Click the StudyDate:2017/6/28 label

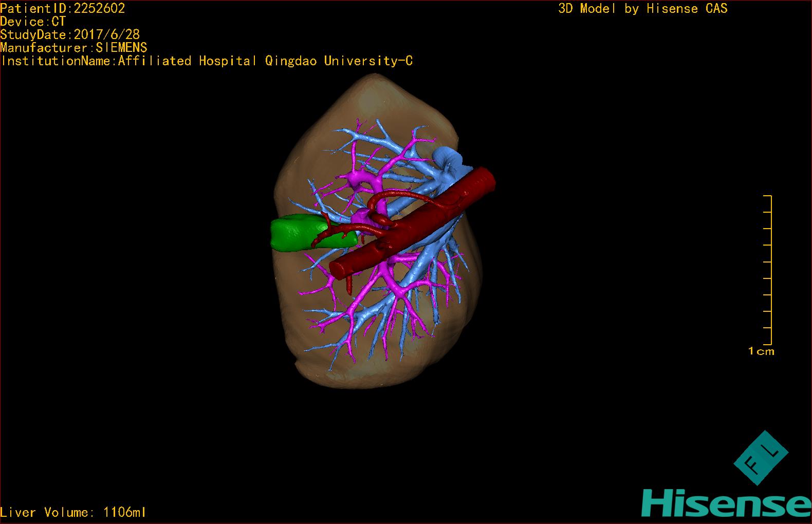click(x=70, y=34)
